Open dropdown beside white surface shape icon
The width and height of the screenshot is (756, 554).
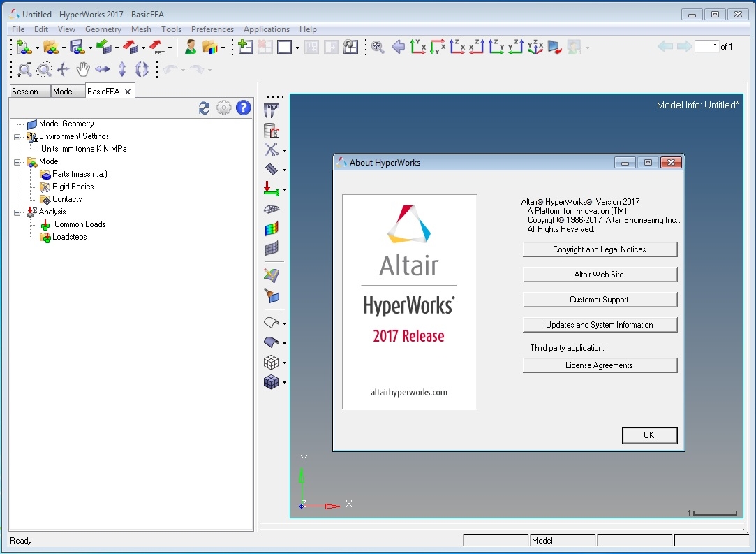pyautogui.click(x=285, y=323)
